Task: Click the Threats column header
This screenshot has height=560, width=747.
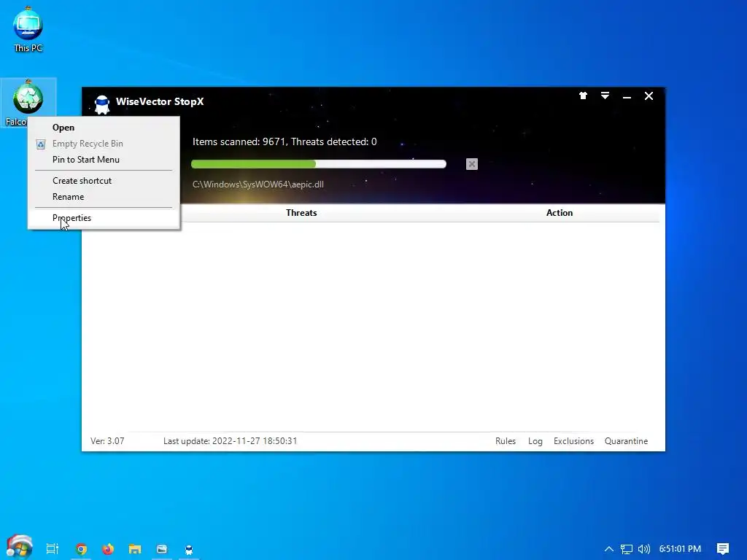Action: (x=301, y=213)
